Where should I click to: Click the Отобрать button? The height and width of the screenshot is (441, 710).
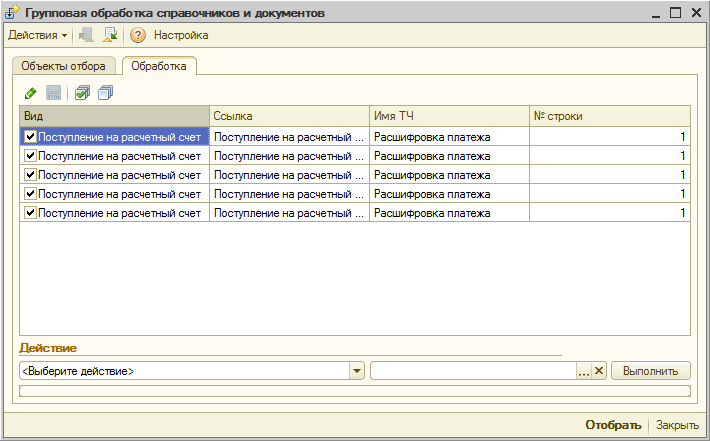[x=613, y=425]
